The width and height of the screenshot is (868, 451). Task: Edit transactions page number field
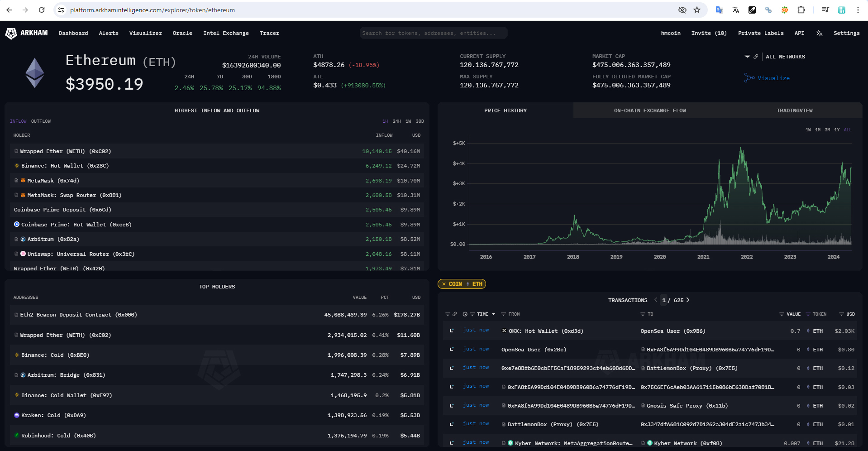coord(664,300)
